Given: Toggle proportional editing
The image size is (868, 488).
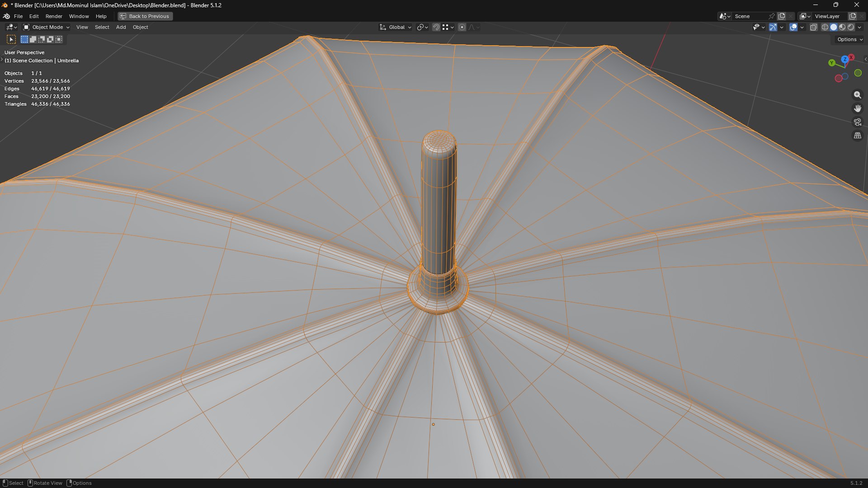Looking at the screenshot, I should point(462,27).
